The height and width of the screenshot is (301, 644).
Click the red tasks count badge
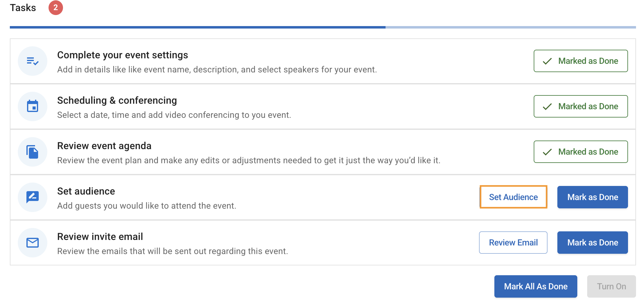pyautogui.click(x=56, y=8)
